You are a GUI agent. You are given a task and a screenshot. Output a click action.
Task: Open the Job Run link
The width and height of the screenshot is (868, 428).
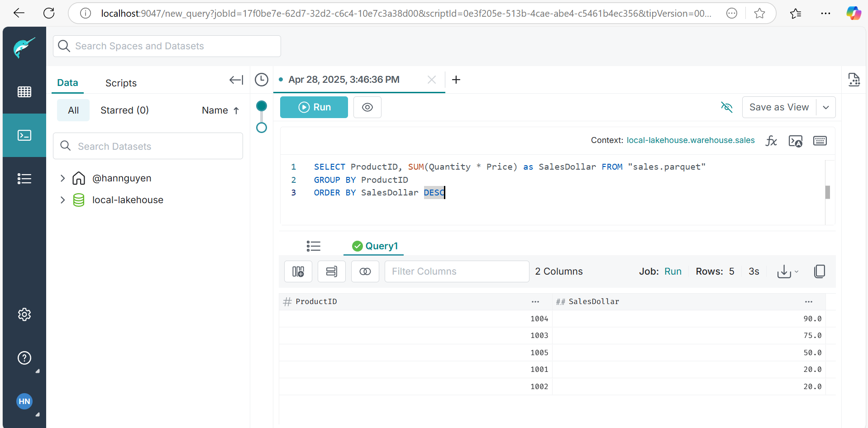pos(673,271)
